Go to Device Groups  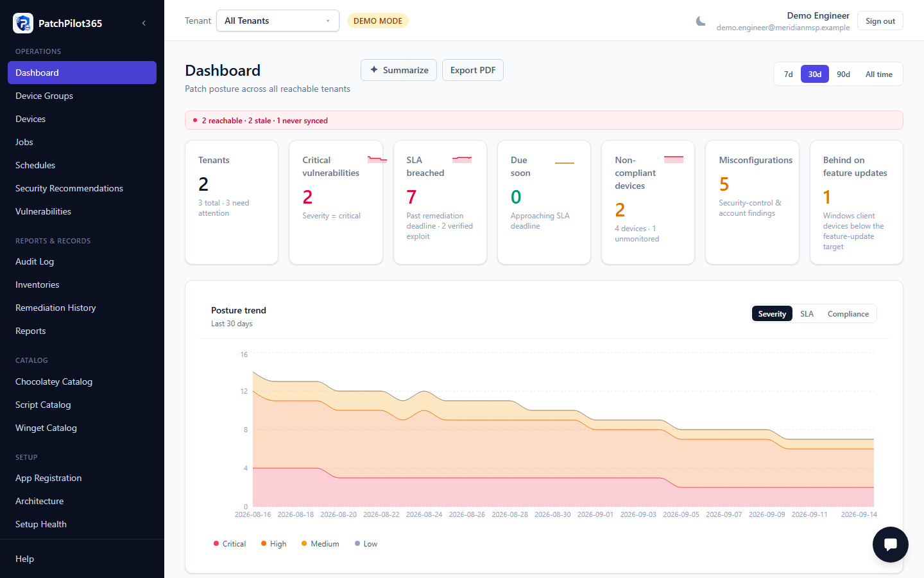(x=82, y=96)
